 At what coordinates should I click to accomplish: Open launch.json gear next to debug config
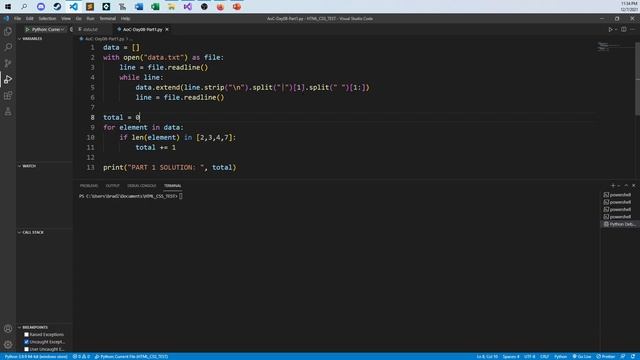tap(71, 29)
